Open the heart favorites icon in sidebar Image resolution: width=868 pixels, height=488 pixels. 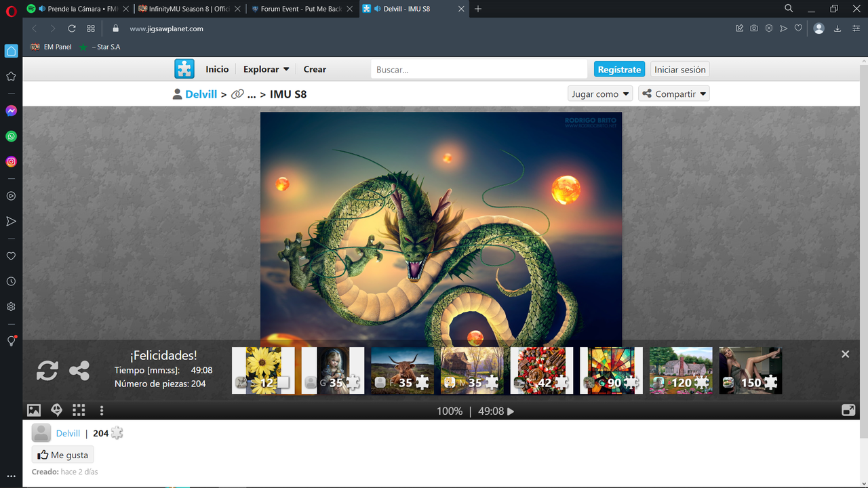[11, 256]
